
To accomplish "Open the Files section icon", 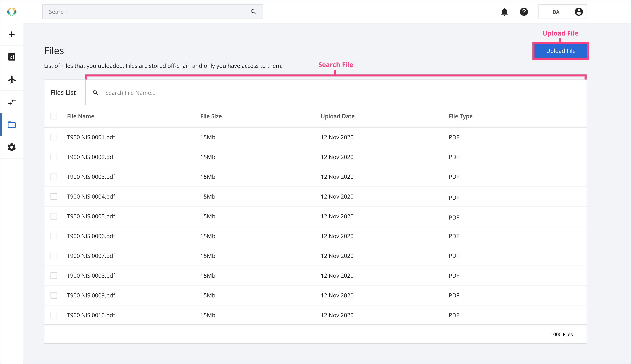I will [12, 125].
